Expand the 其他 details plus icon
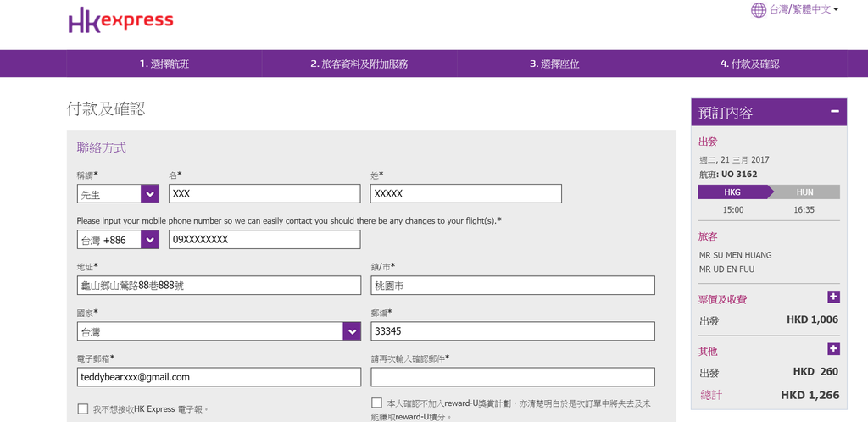The image size is (868, 422). 834,349
